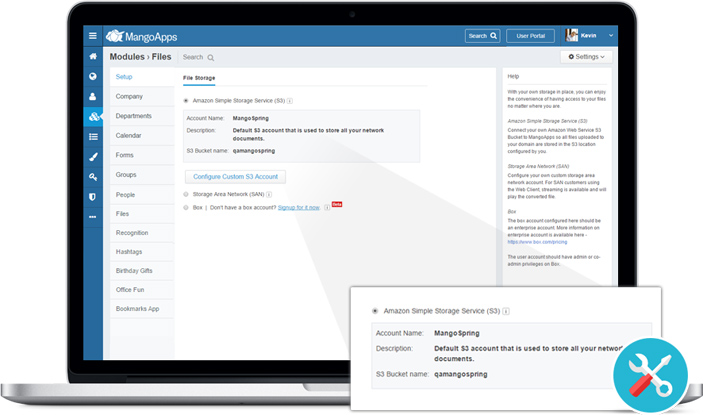Click the magnifier icon beside Modules Files search
The image size is (703, 415).
pyautogui.click(x=211, y=58)
